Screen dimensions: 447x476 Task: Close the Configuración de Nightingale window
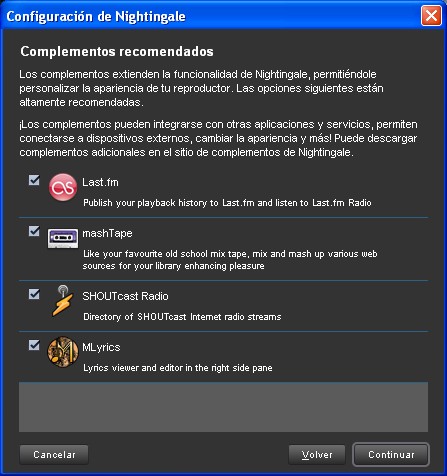431,15
